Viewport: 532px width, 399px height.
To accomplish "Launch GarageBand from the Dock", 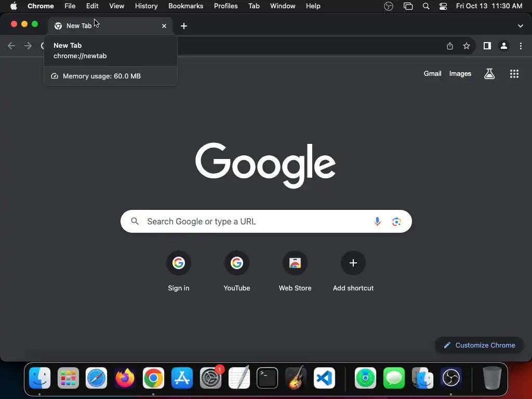I will [x=296, y=378].
